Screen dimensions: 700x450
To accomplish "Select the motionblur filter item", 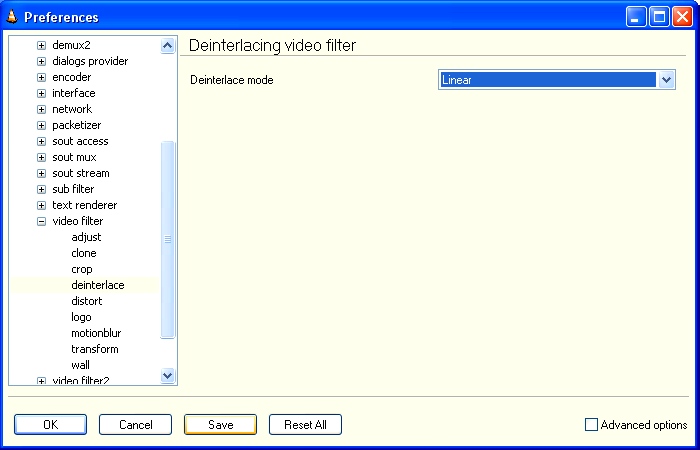I will click(x=96, y=333).
